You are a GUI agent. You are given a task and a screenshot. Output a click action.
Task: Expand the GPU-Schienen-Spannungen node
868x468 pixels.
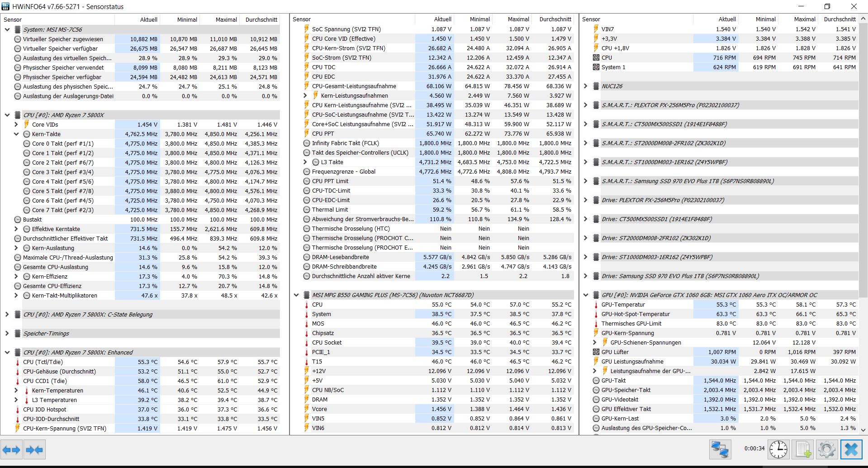coord(595,342)
